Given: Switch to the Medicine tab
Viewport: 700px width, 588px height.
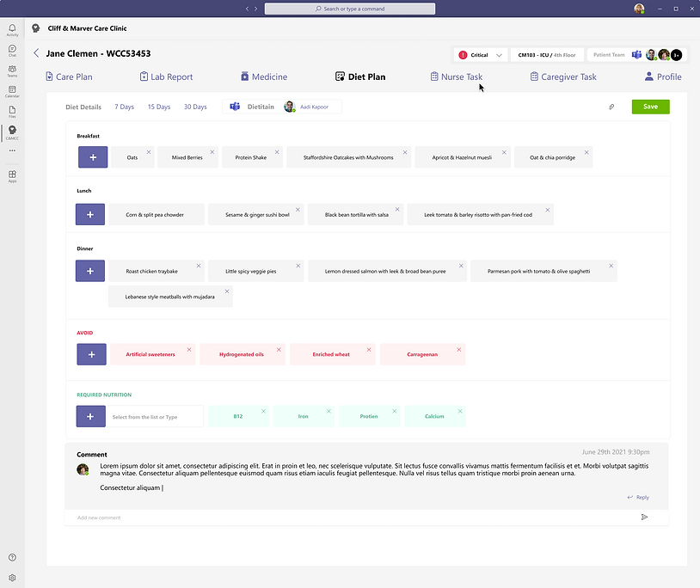Looking at the screenshot, I should click(x=264, y=77).
